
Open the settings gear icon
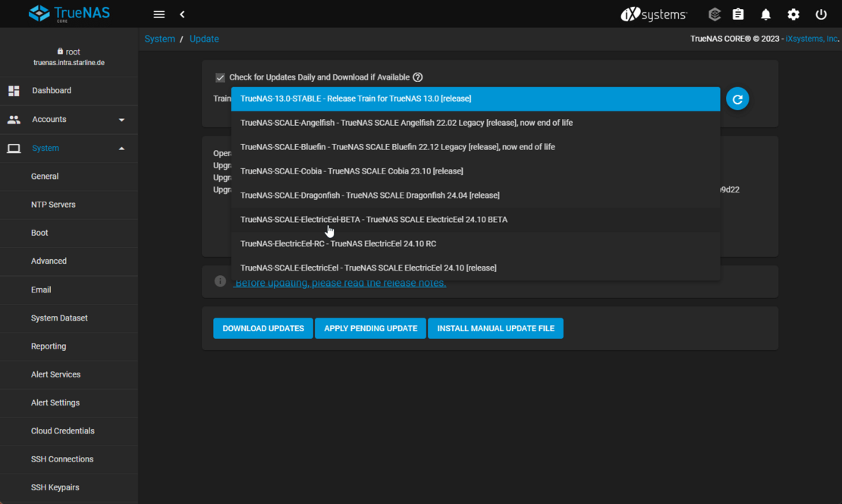pyautogui.click(x=793, y=14)
